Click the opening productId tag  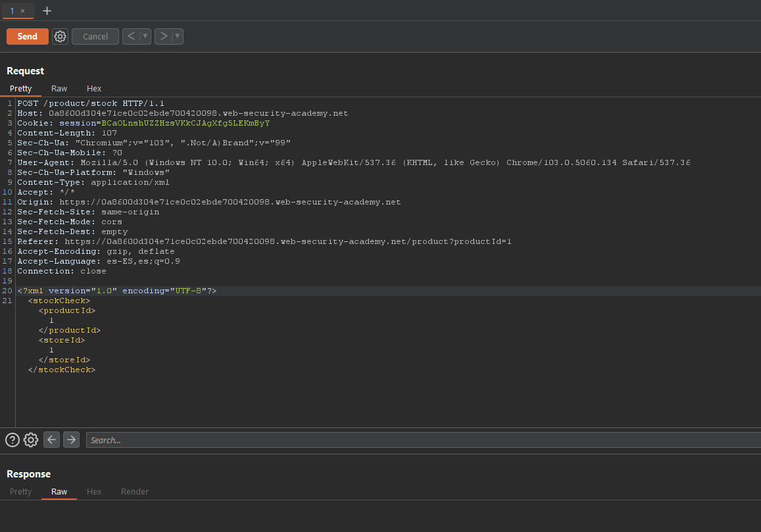pyautogui.click(x=67, y=310)
